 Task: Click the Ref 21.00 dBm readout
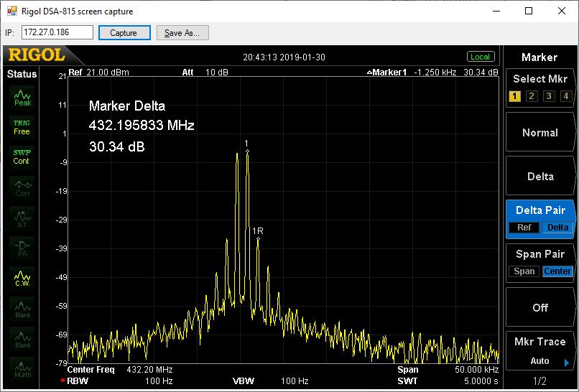98,73
